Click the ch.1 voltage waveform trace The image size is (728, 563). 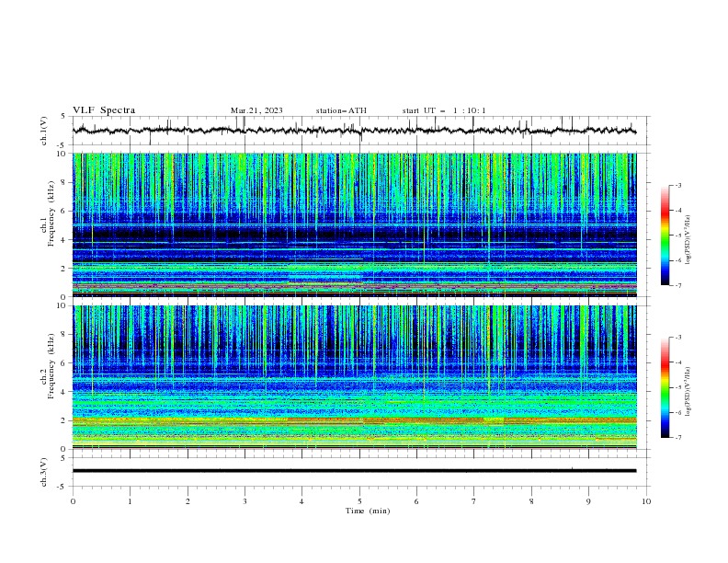(355, 131)
